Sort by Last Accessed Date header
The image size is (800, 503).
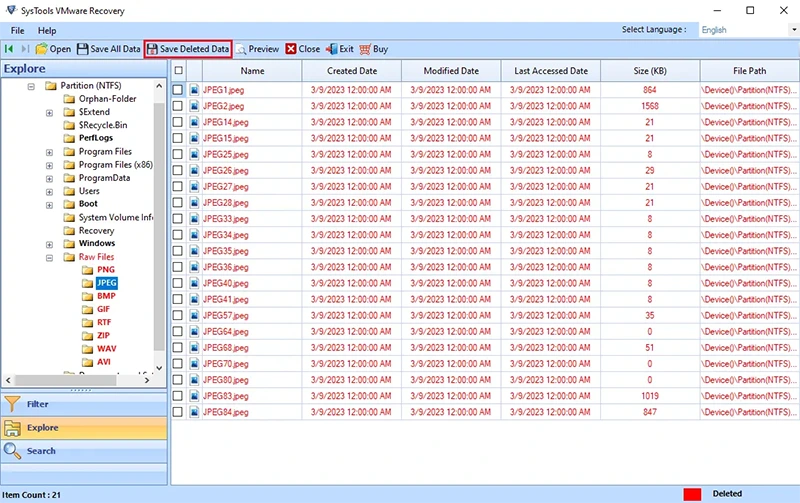[x=551, y=71]
